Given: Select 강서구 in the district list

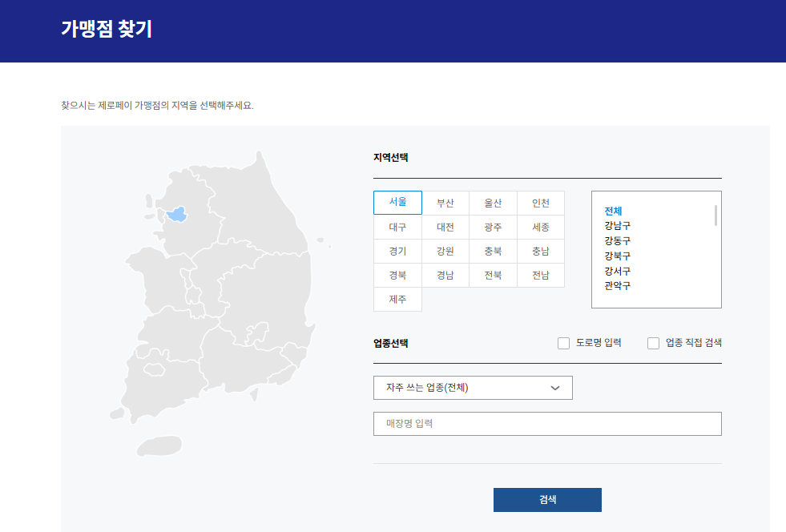Looking at the screenshot, I should 617,271.
